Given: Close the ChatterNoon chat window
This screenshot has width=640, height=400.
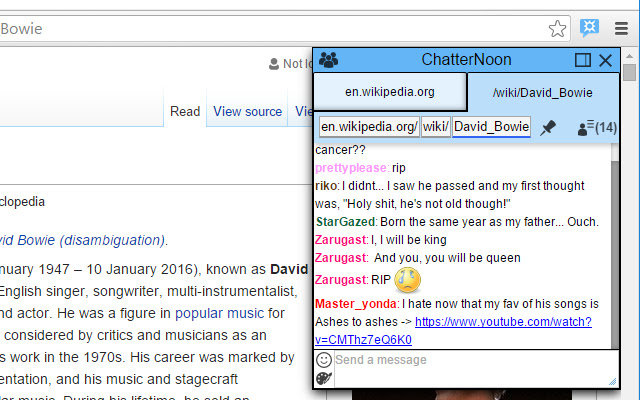Looking at the screenshot, I should point(606,60).
